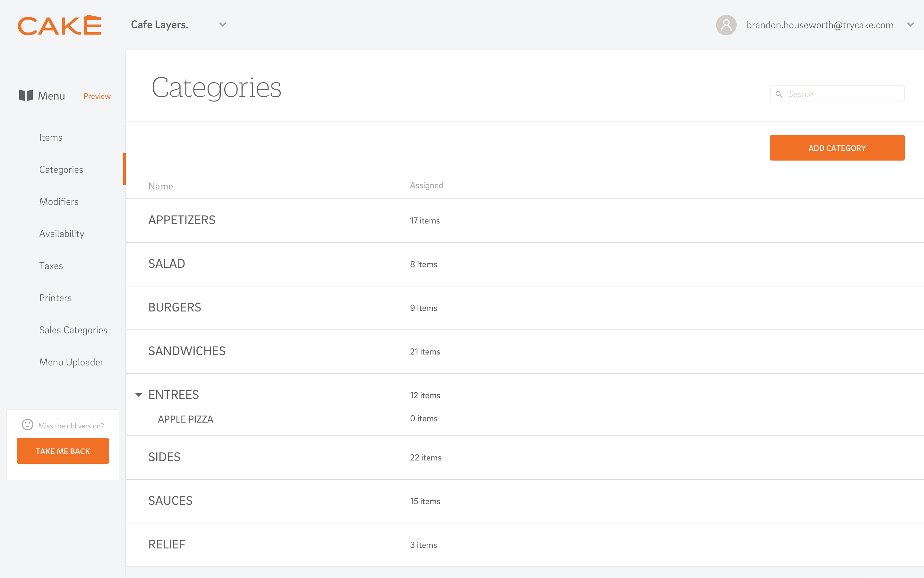
Task: Click brandon.houseworth@trycake.com account email
Action: (x=820, y=25)
